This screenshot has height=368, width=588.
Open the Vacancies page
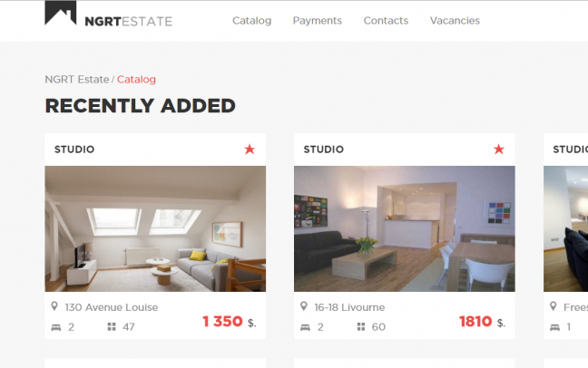[x=455, y=21]
